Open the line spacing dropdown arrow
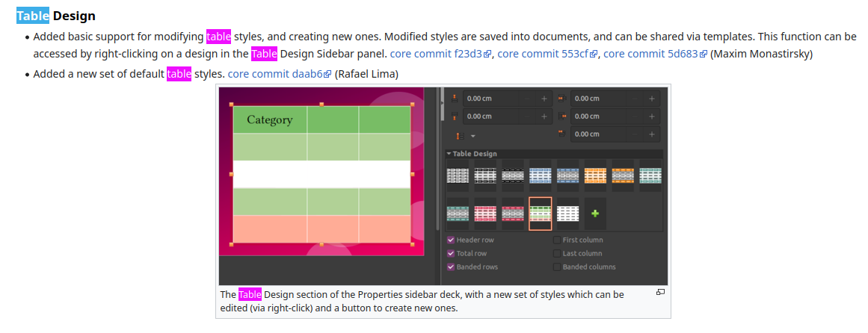The image size is (868, 333). (473, 136)
